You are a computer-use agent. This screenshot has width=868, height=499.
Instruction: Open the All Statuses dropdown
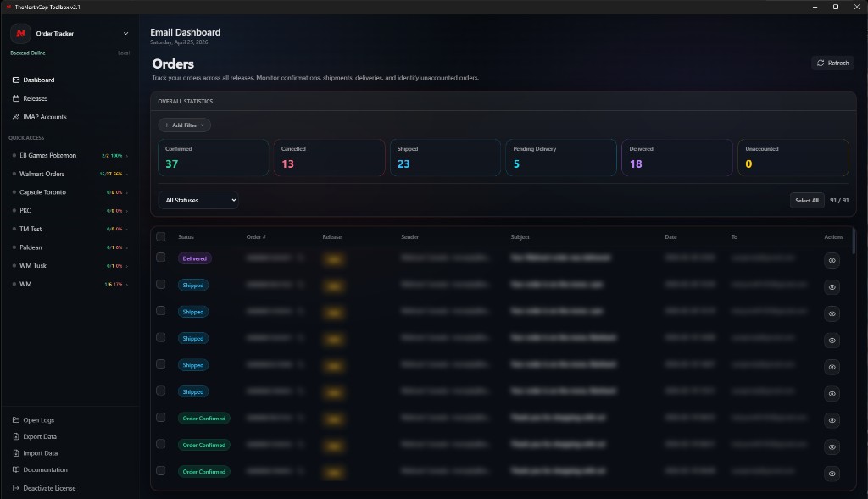[x=198, y=200]
